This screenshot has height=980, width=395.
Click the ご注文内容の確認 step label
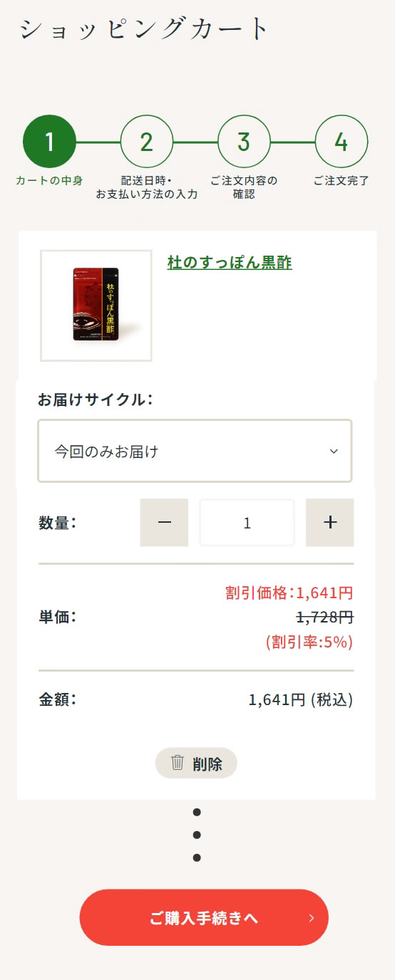(x=244, y=187)
